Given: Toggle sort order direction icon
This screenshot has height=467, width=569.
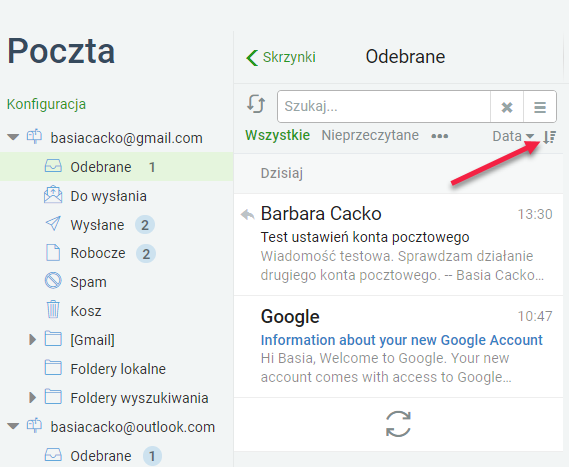Looking at the screenshot, I should pos(550,137).
